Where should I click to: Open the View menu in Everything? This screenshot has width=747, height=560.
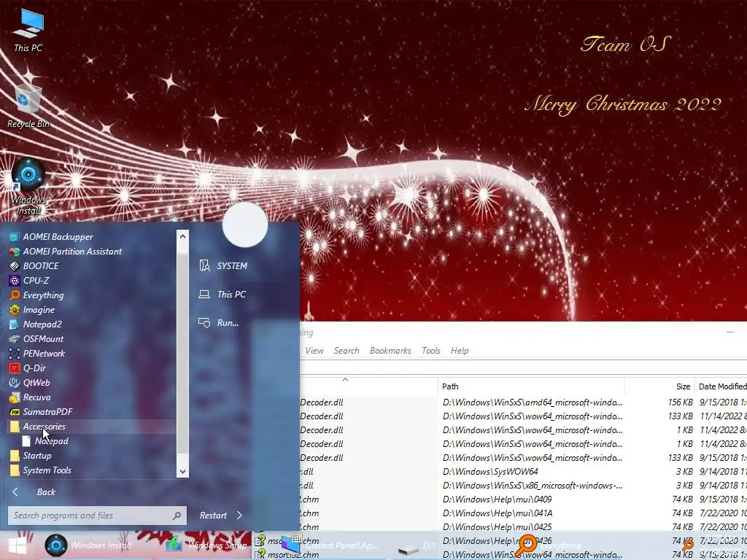(x=314, y=351)
